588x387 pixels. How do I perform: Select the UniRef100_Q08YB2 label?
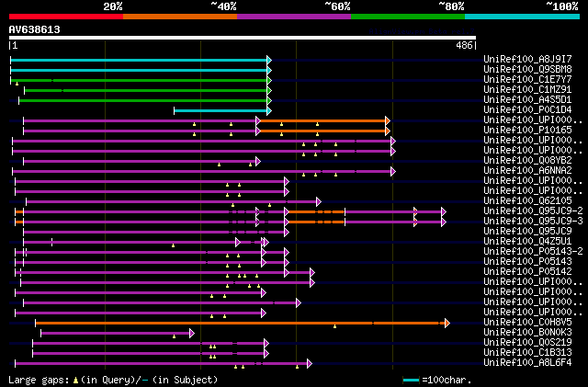527,160
